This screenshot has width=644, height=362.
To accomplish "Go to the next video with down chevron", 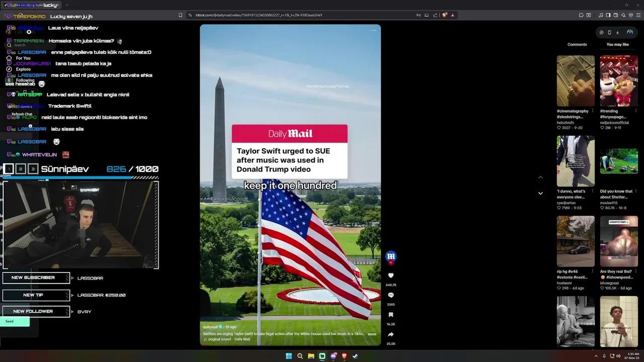I will pos(540,193).
